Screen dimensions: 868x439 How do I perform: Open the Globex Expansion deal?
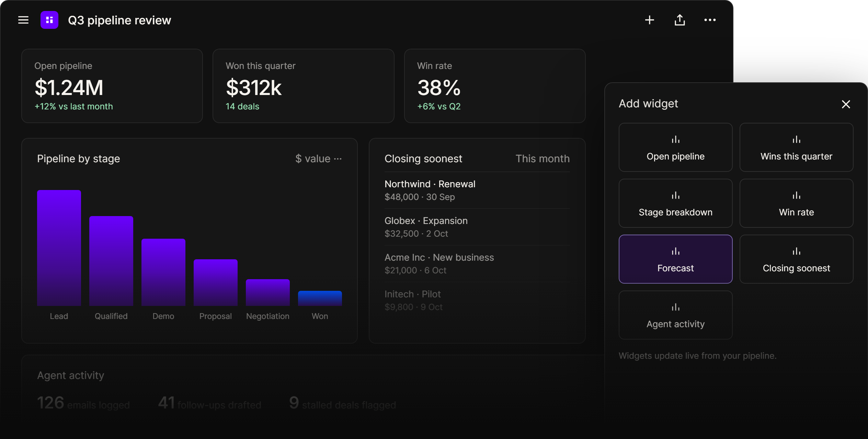[477, 227]
